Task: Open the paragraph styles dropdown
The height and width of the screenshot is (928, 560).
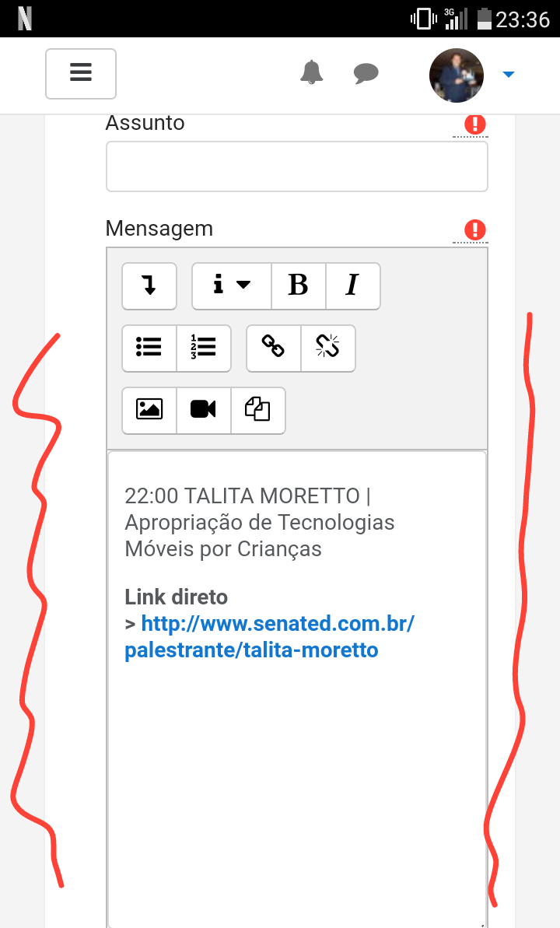Action: point(232,285)
